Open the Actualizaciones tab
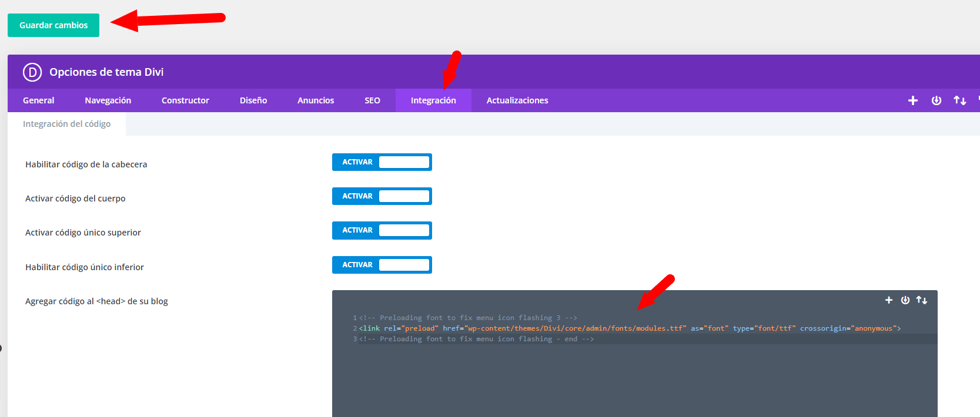Viewport: 980px width, 417px height. (x=517, y=100)
